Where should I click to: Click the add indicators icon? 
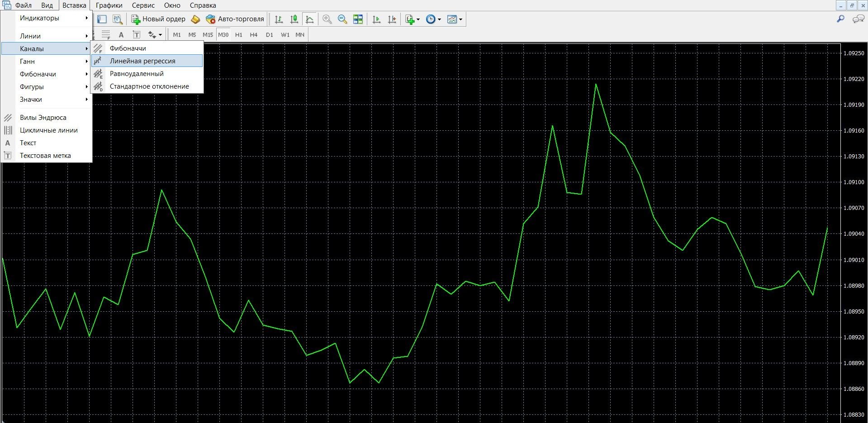pos(410,19)
